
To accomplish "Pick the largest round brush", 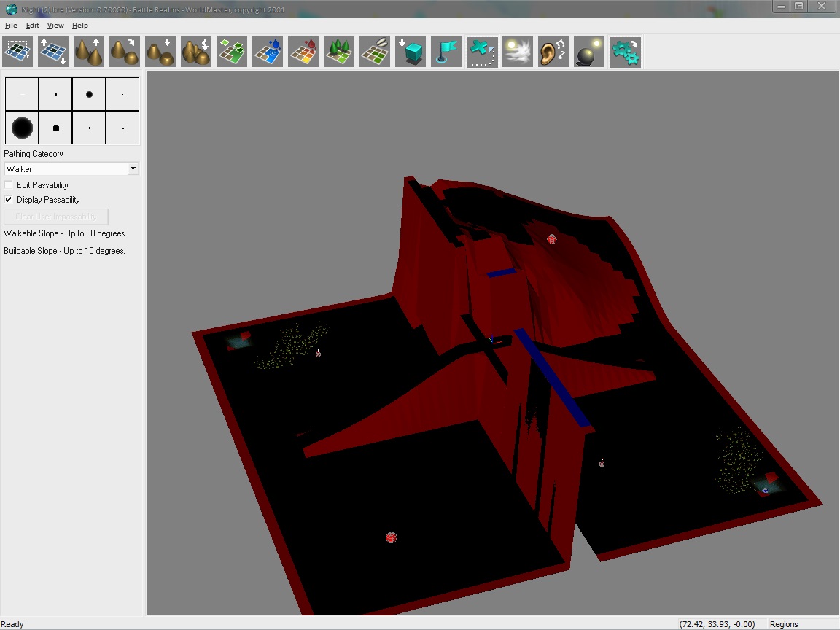I will [22, 128].
